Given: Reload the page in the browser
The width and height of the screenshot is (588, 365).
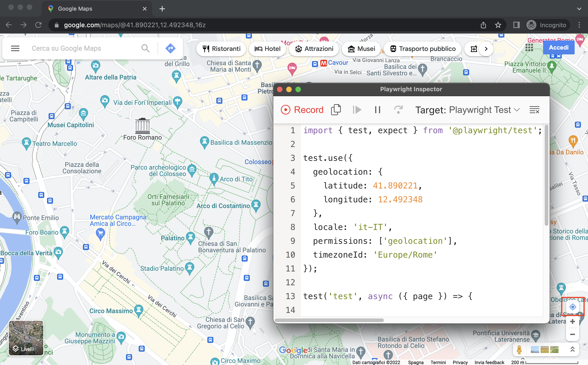Looking at the screenshot, I should pyautogui.click(x=38, y=25).
